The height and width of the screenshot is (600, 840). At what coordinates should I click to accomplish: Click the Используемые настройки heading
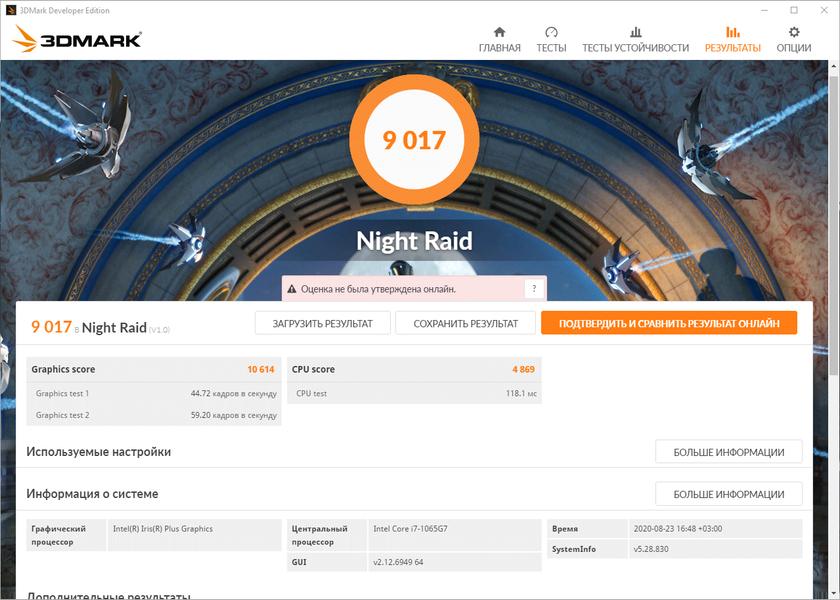(x=99, y=452)
